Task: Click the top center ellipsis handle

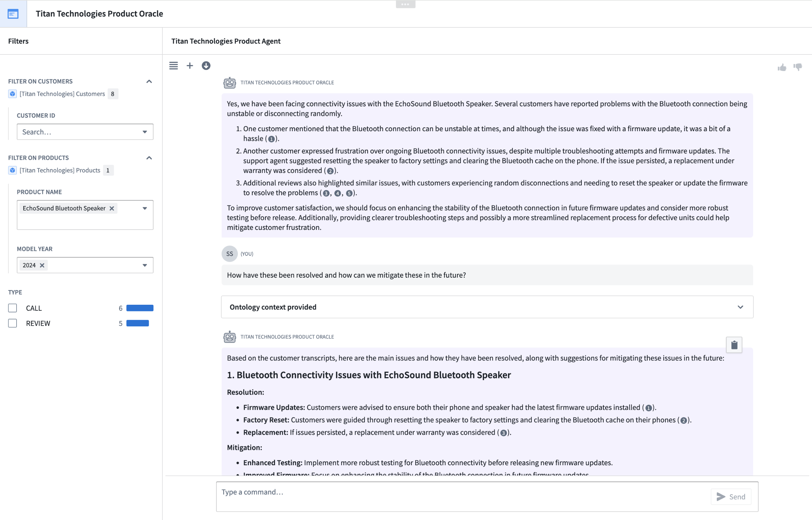Action: point(405,4)
